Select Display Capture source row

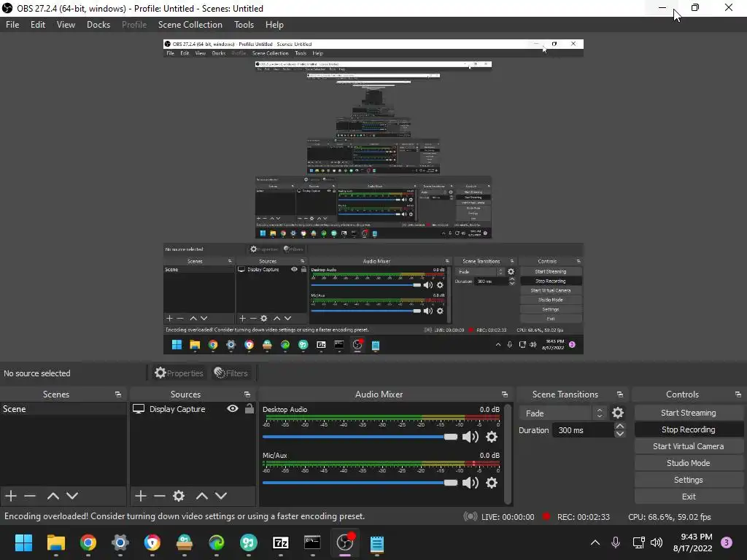click(193, 408)
